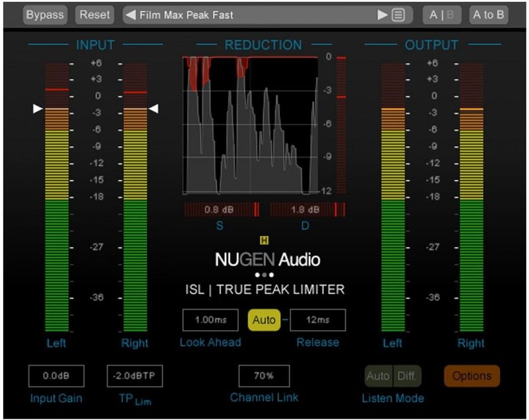529x420 pixels.
Task: Click the OUTPUT section heading
Action: pos(432,45)
